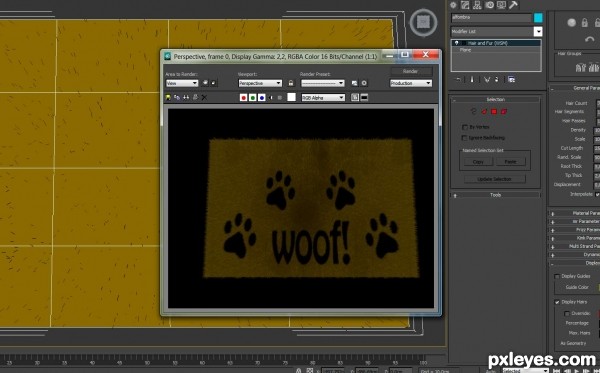The width and height of the screenshot is (600, 373).
Task: Uncheck the Display Hairs checkbox
Action: coord(557,302)
